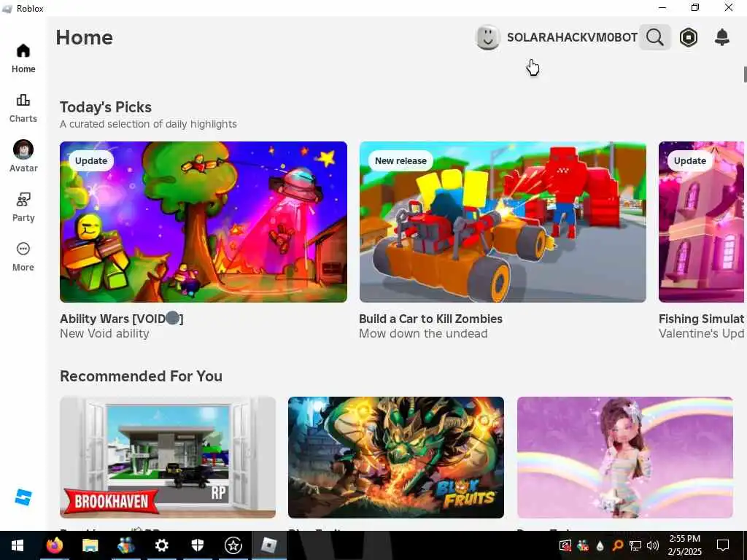Viewport: 747px width, 560px height.
Task: Open the Windows Start menu
Action: (18, 545)
